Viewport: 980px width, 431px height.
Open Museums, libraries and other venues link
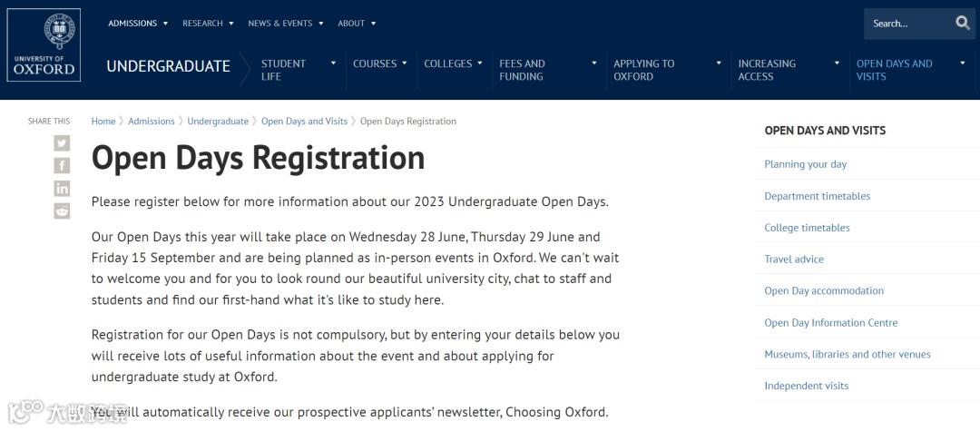[848, 354]
